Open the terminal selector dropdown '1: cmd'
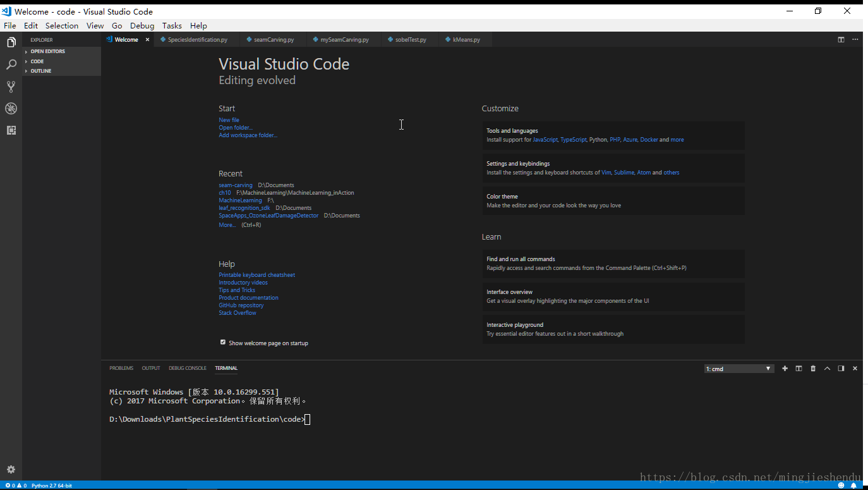This screenshot has width=868, height=490. click(x=739, y=369)
